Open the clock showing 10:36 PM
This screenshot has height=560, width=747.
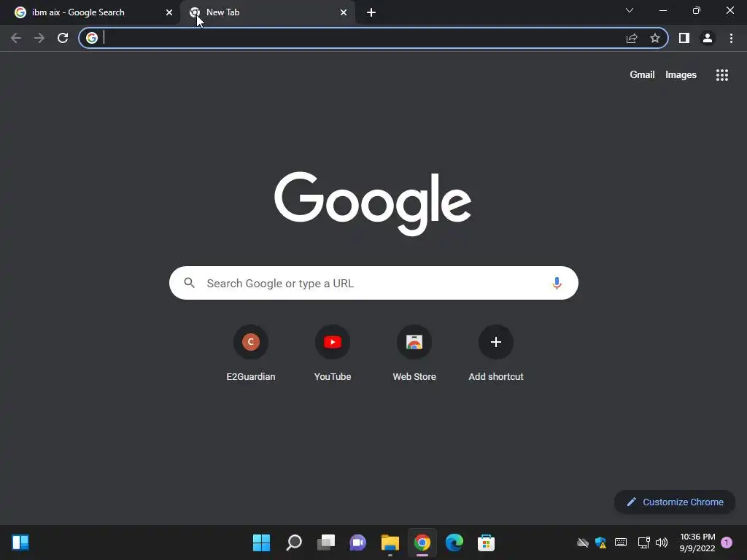697,542
